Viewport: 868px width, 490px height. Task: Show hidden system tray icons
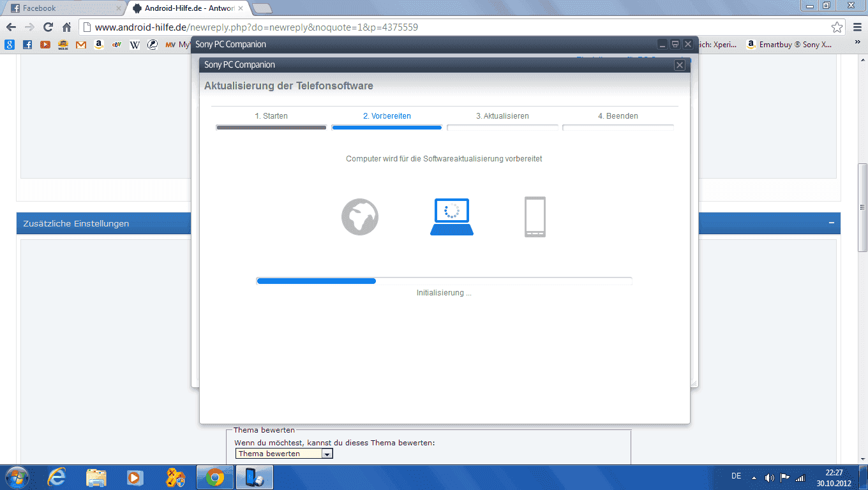click(x=754, y=477)
